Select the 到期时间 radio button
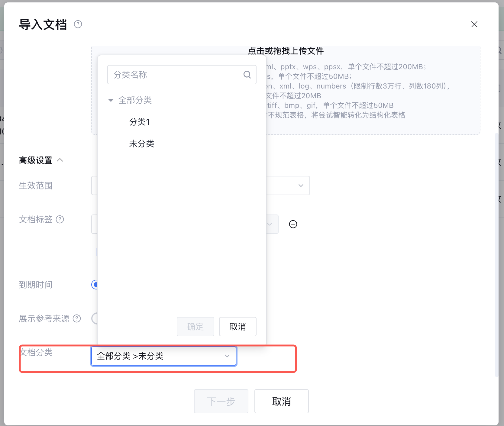This screenshot has height=426, width=504. [95, 285]
